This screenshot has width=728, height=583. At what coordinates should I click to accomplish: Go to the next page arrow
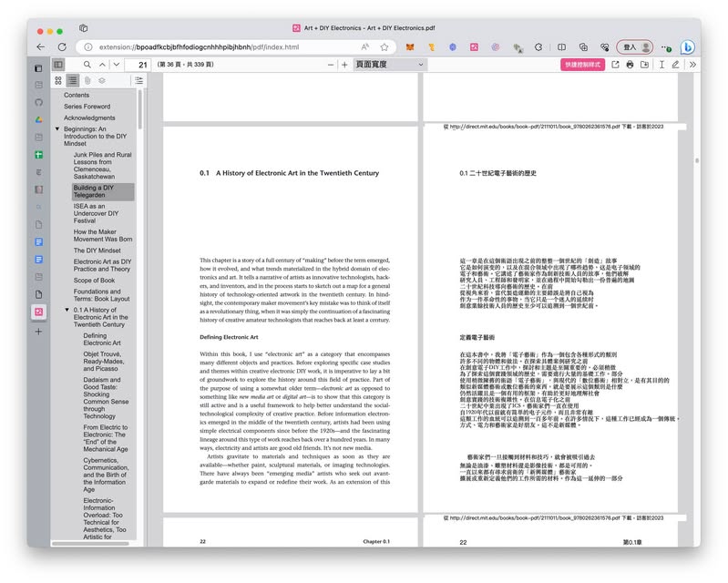pos(116,65)
